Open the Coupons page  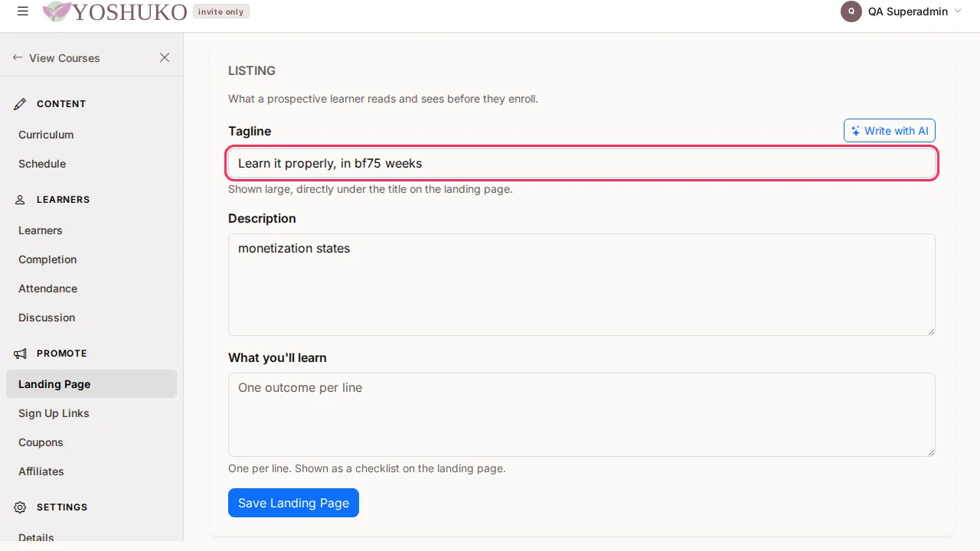point(41,442)
